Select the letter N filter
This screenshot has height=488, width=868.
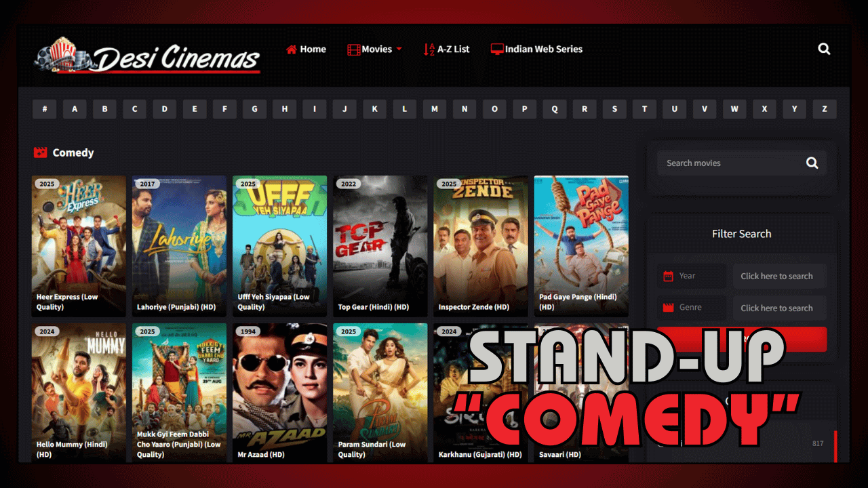pyautogui.click(x=464, y=109)
